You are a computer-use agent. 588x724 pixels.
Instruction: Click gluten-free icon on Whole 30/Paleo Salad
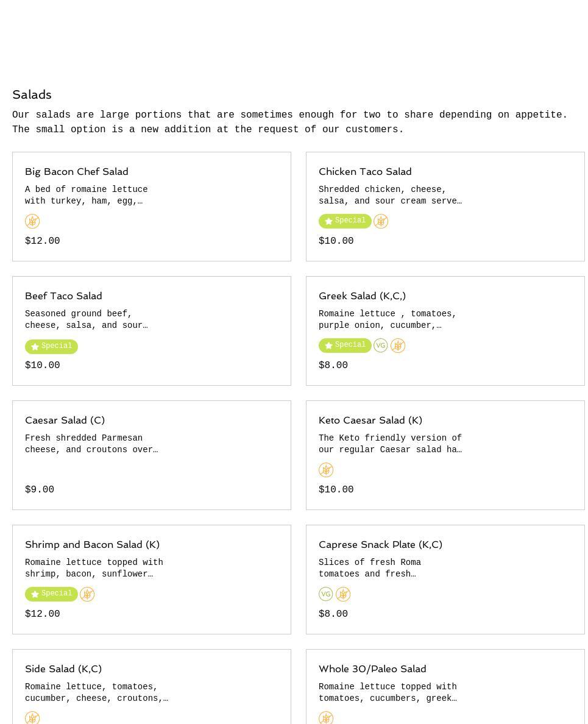coord(326,718)
